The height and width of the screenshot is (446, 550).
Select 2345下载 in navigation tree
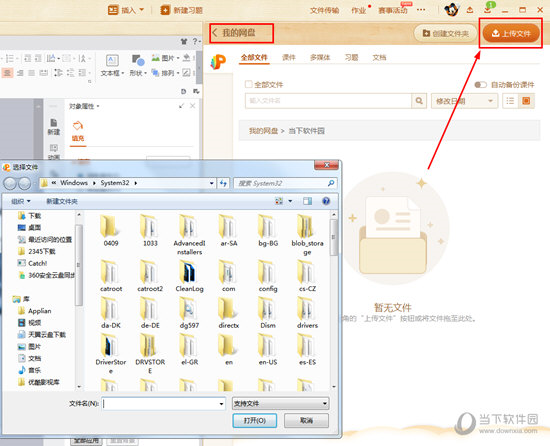point(36,251)
